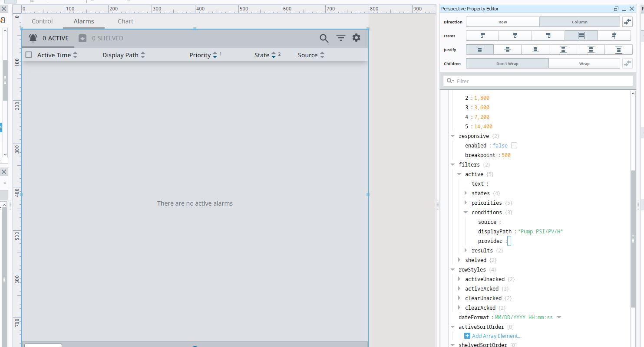Set Items alignment to baseline
Viewport: 644px width, 347px height.
(614, 36)
